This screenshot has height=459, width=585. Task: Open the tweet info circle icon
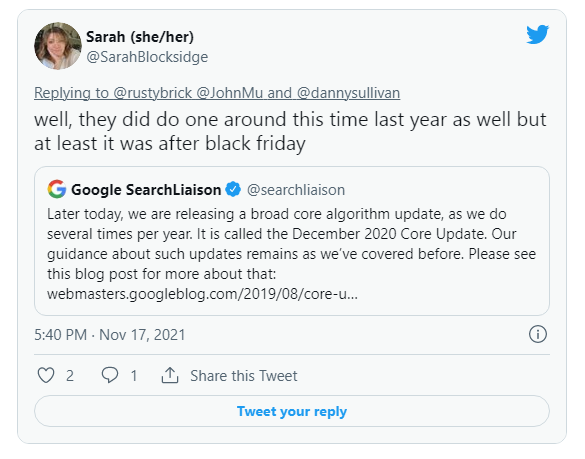(x=538, y=334)
